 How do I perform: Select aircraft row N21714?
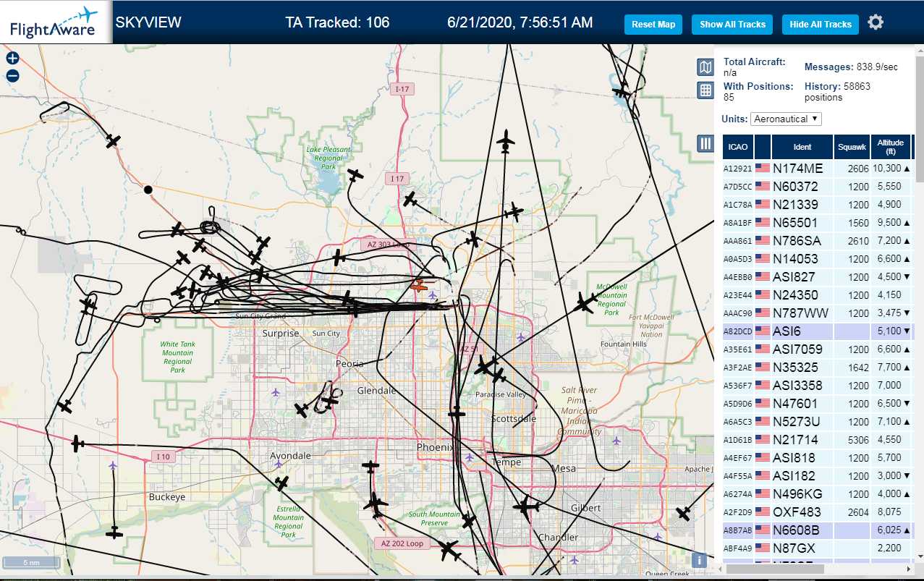817,439
